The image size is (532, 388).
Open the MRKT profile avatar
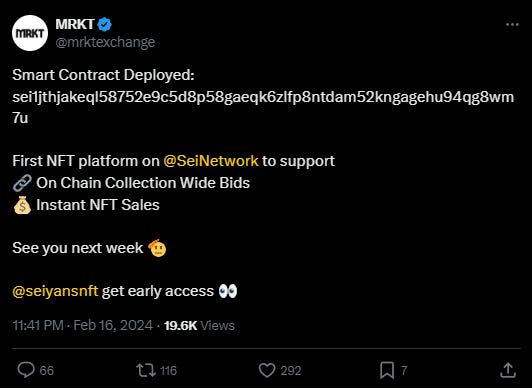30,33
